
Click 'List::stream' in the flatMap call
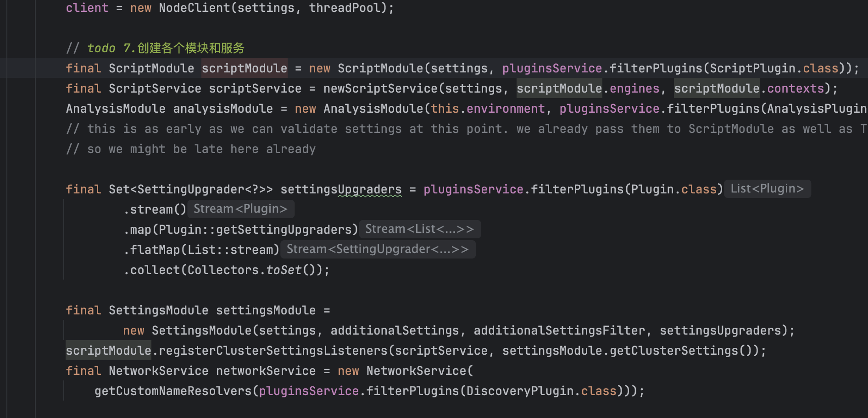click(230, 250)
